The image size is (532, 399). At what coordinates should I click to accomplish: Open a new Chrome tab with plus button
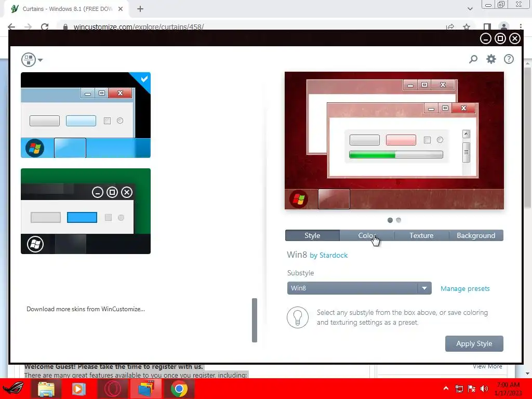click(140, 9)
